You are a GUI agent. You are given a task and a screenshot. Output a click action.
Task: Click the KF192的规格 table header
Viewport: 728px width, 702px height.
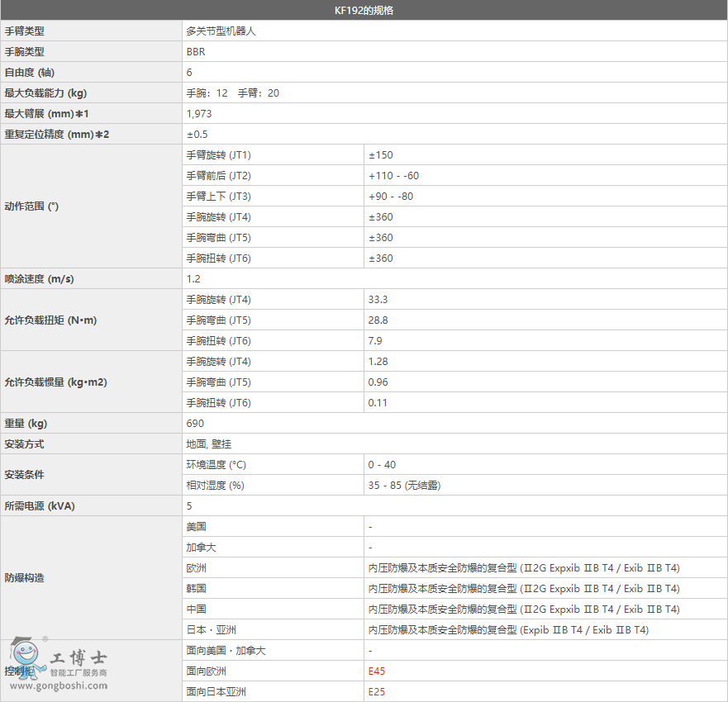[364, 10]
